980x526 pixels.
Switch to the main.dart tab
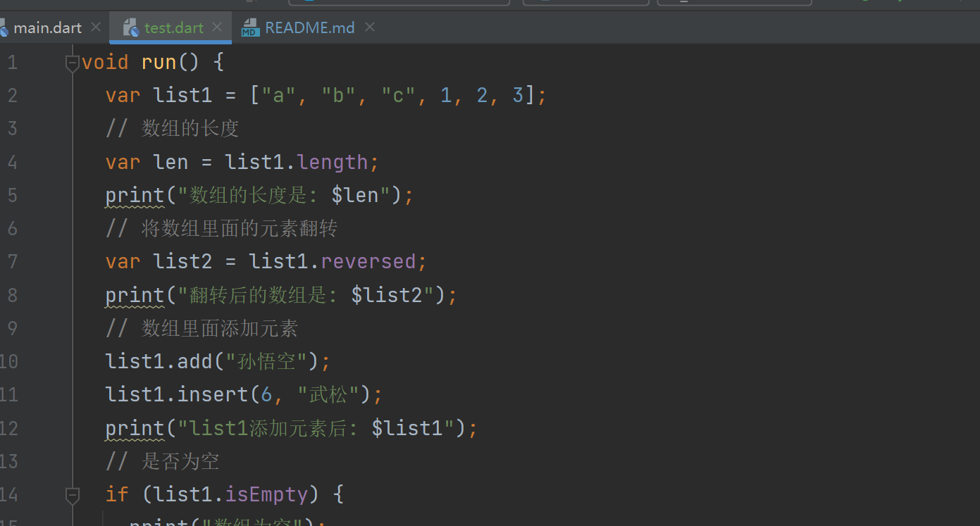pyautogui.click(x=47, y=28)
